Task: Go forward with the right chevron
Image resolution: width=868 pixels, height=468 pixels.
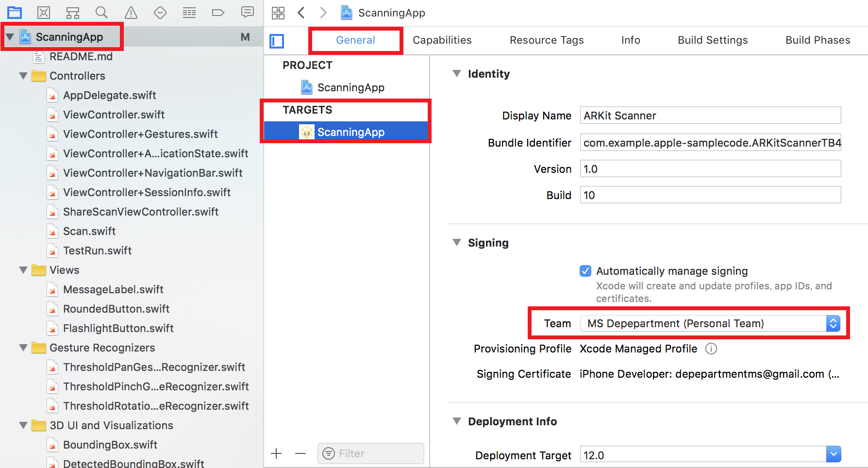Action: [x=323, y=13]
